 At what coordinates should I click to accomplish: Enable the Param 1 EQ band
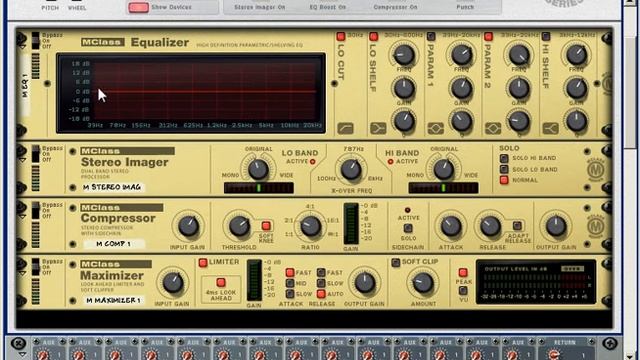point(431,36)
